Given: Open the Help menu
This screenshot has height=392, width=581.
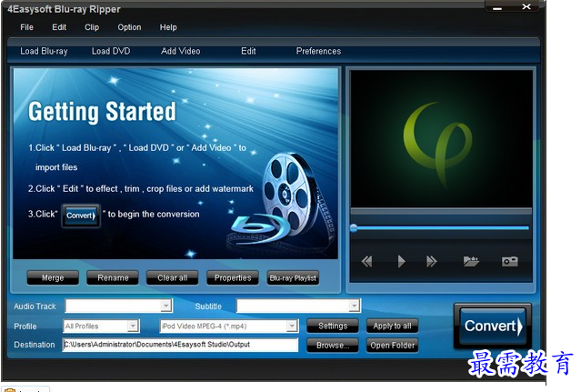Looking at the screenshot, I should click(x=168, y=27).
